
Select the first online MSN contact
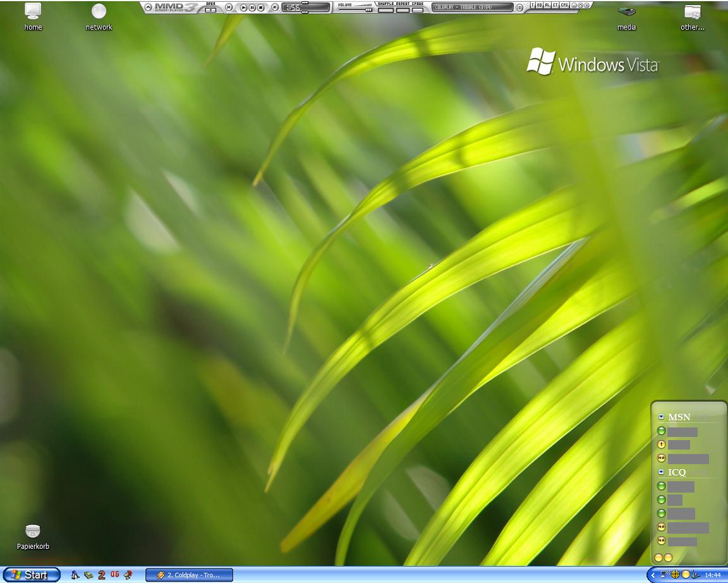(678, 432)
